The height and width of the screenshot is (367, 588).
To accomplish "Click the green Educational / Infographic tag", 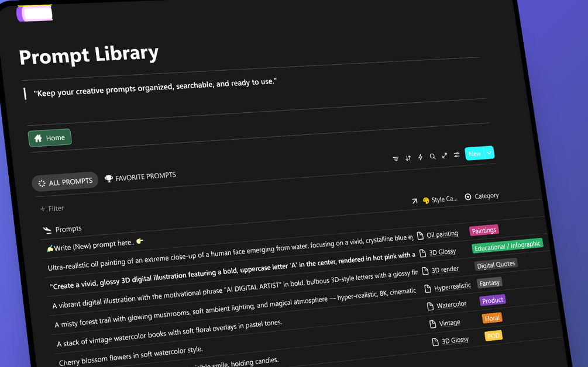I will [507, 245].
